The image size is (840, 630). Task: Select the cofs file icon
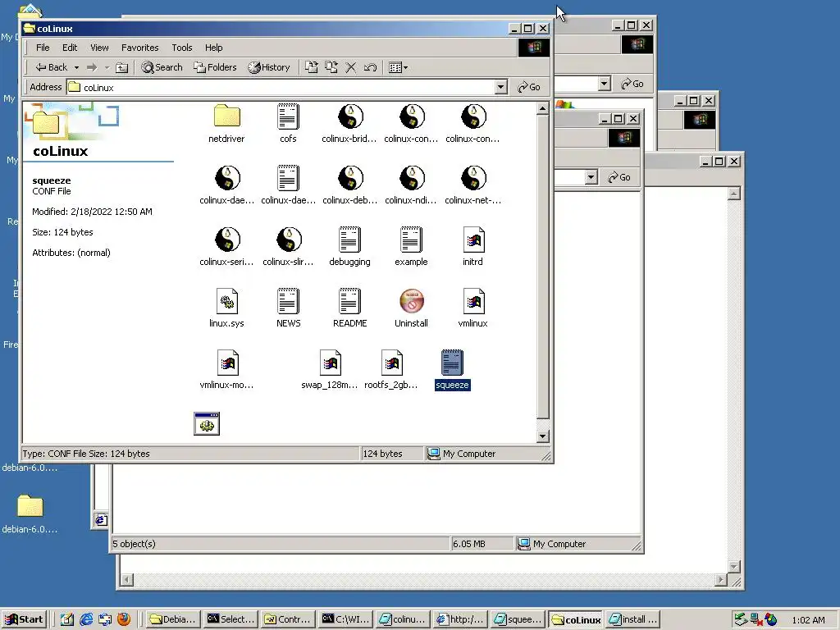click(x=288, y=116)
